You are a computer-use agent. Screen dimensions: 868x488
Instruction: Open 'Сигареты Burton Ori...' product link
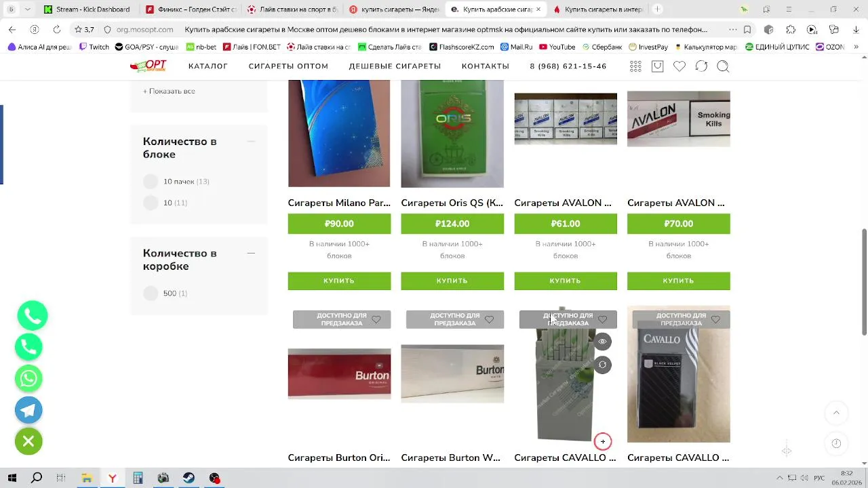pyautogui.click(x=339, y=458)
